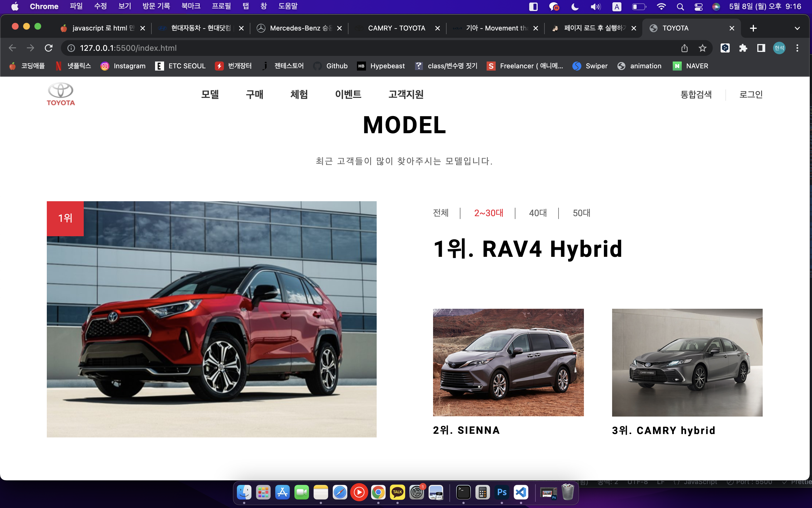Open Wi-Fi status in menu bar

[661, 7]
